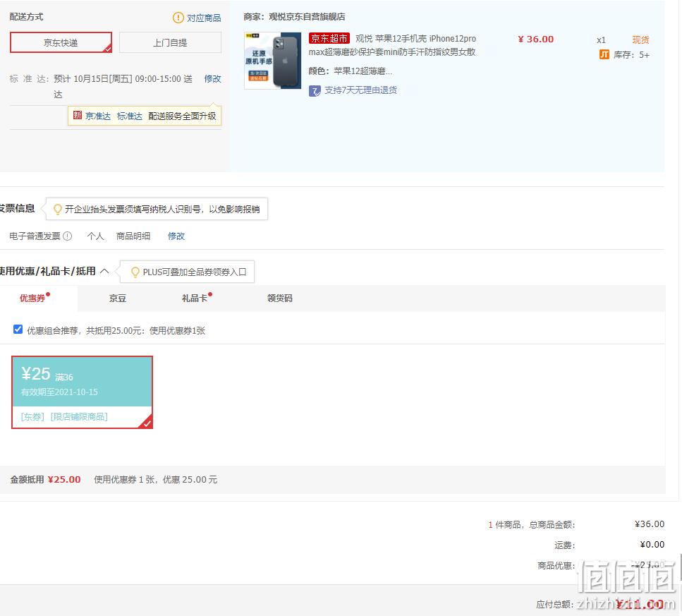Screen dimensions: 682x616
Task: Uncheck the 优惠组合推荐 checkbox
Action: pyautogui.click(x=18, y=330)
